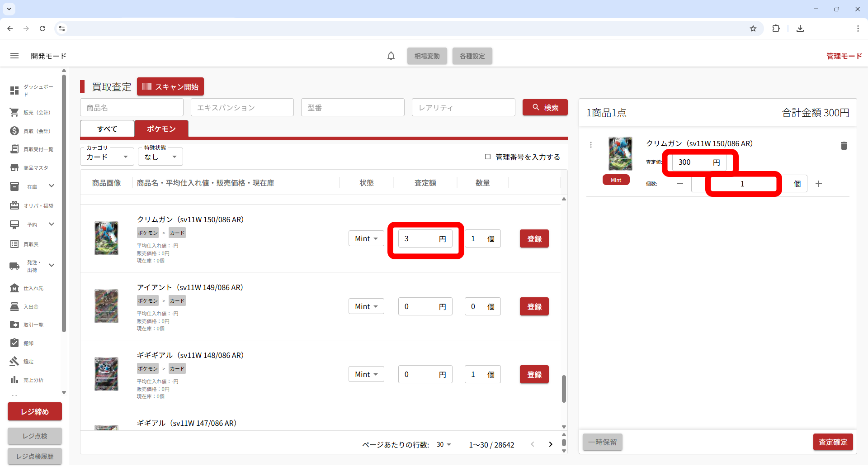Image resolution: width=868 pixels, height=467 pixels.
Task: Click the 商品名 search field
Action: [132, 108]
